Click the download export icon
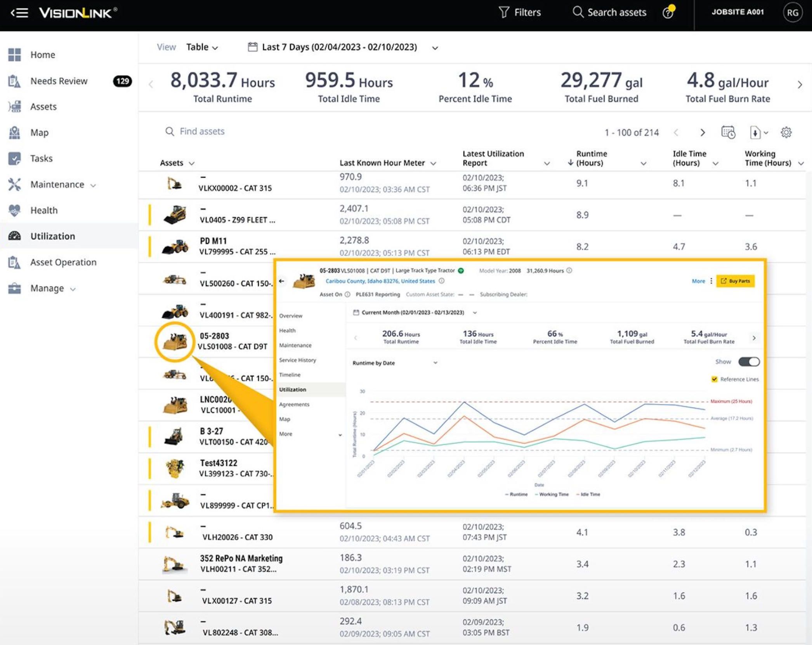The width and height of the screenshot is (812, 645). pyautogui.click(x=755, y=132)
